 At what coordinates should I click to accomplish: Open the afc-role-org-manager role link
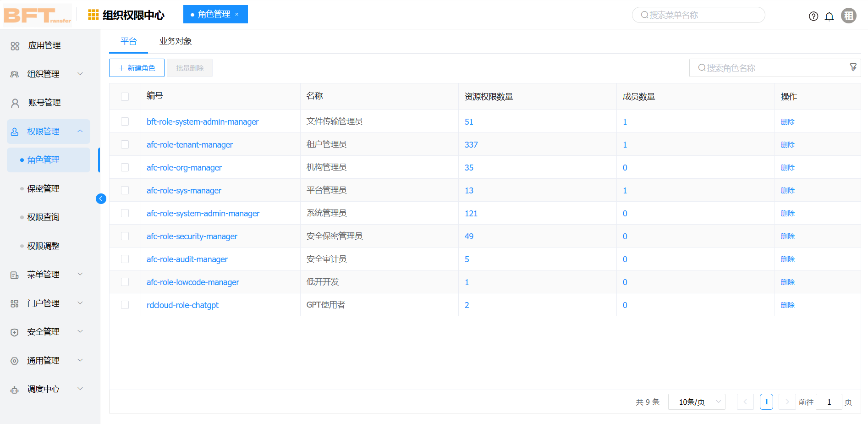(x=184, y=167)
